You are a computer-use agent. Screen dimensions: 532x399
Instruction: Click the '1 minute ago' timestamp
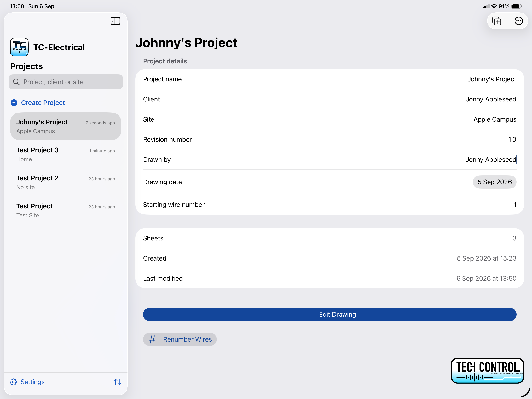tap(102, 151)
